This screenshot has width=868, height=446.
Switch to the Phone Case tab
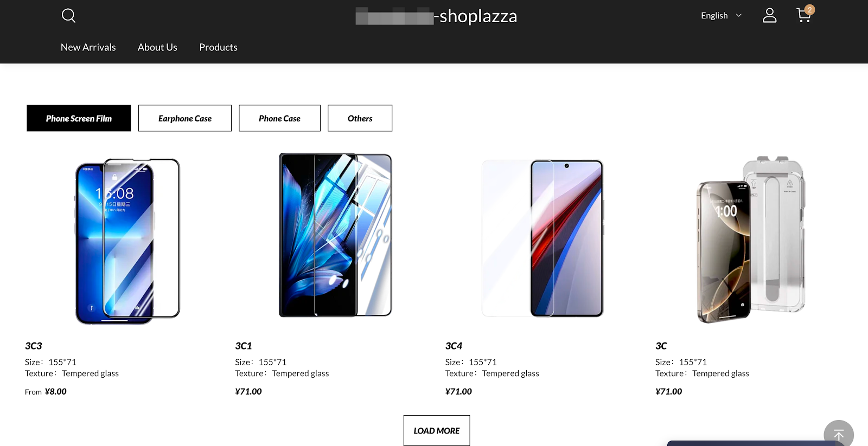pos(279,118)
